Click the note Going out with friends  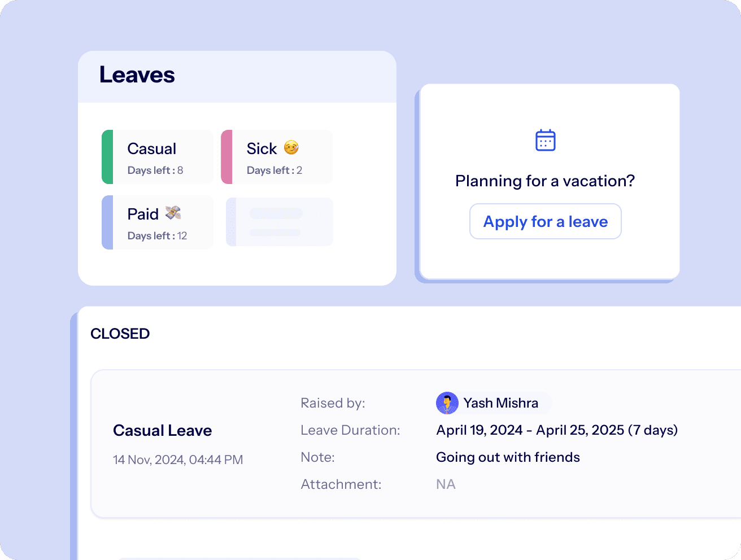[508, 457]
